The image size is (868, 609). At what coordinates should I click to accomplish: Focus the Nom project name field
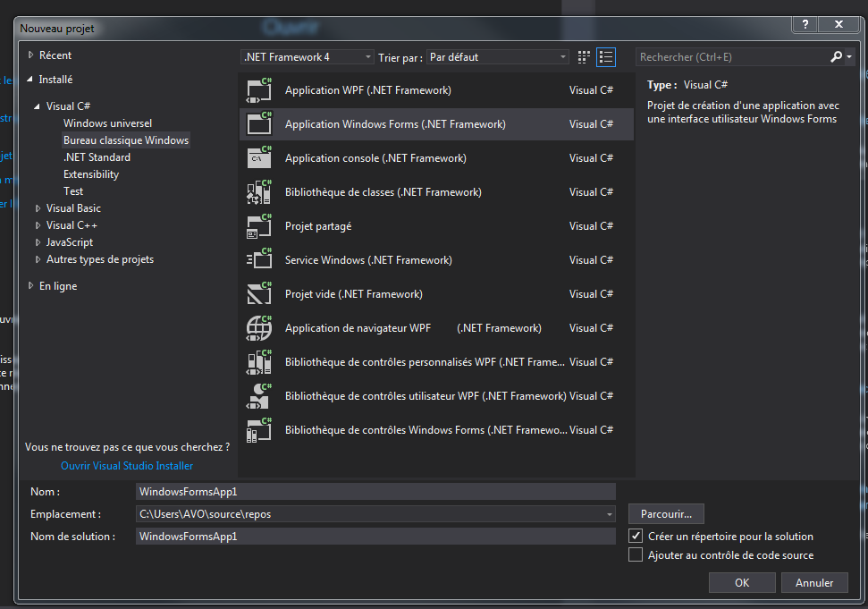click(375, 492)
